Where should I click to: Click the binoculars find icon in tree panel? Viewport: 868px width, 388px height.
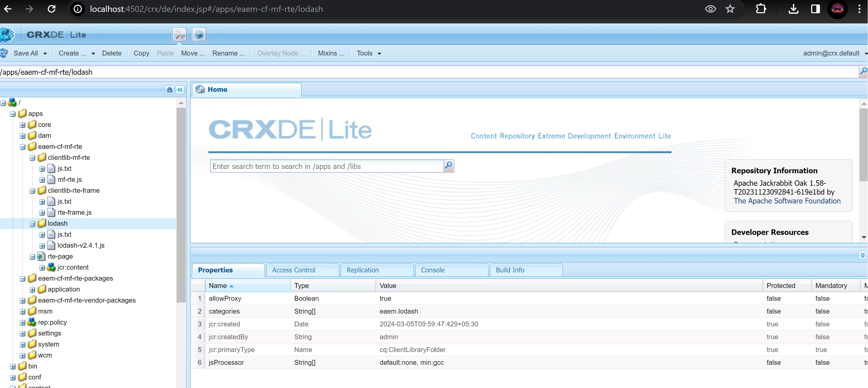pos(170,90)
